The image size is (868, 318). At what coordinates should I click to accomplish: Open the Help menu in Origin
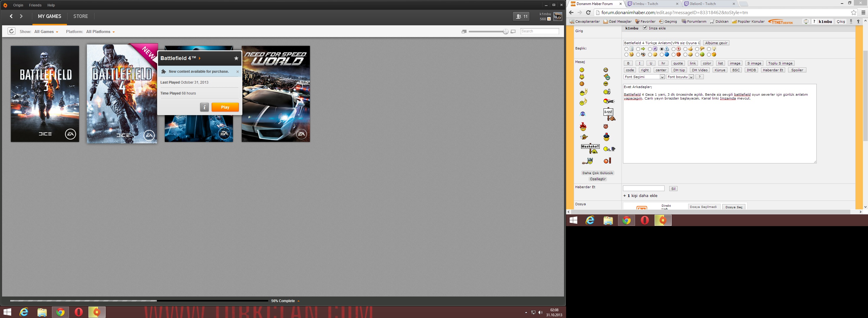51,5
